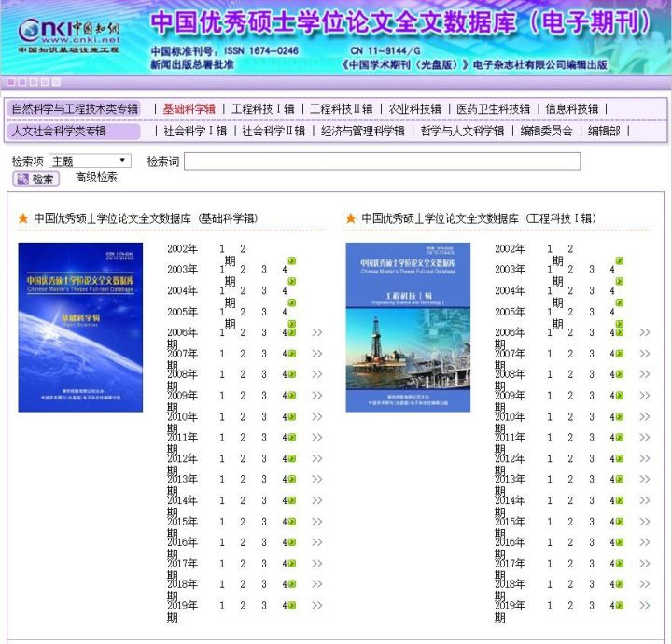Switch to 工程科技Ⅱ辑 tab

(x=342, y=109)
